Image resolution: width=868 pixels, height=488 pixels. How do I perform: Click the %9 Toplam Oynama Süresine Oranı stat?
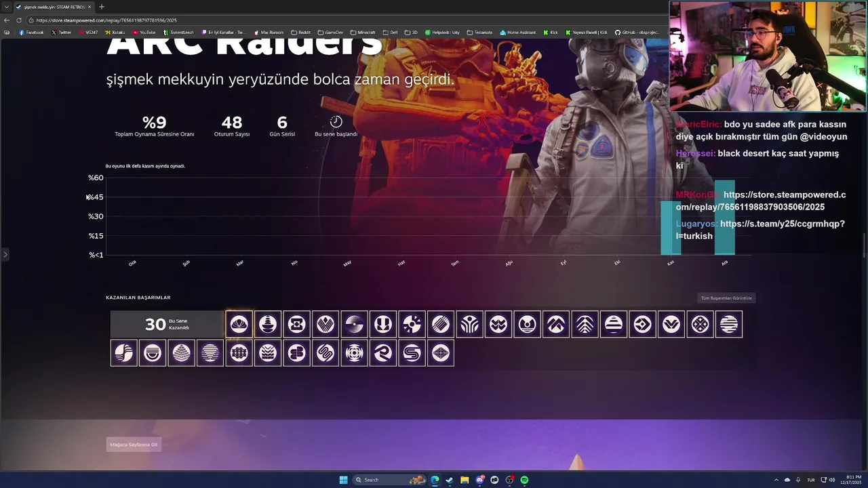(x=154, y=126)
